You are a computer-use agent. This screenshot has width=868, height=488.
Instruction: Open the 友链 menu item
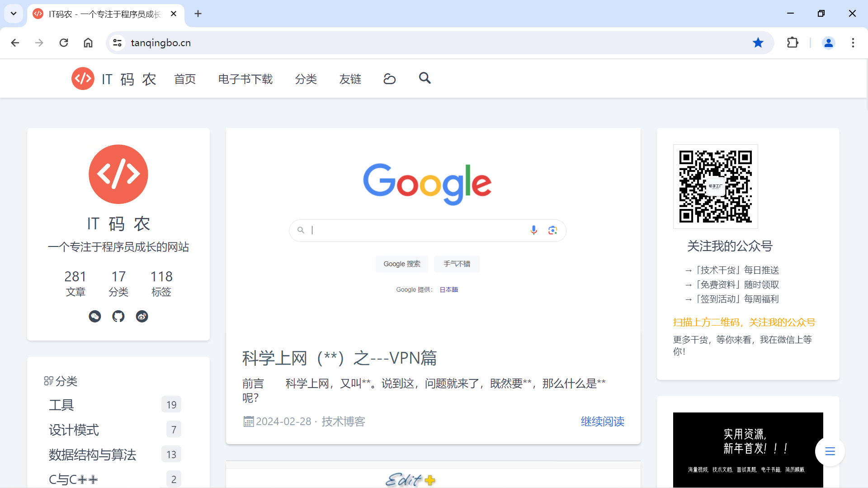point(350,79)
